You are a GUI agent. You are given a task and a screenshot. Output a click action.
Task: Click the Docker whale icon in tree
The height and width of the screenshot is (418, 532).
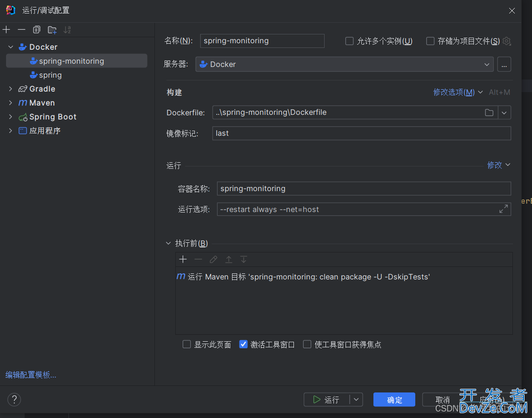click(x=22, y=47)
